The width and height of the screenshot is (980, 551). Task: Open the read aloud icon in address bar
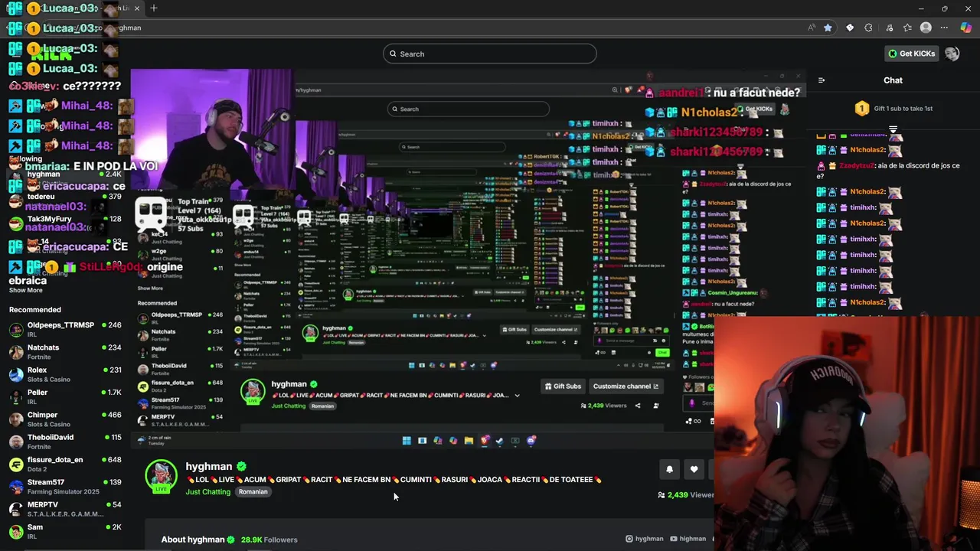pyautogui.click(x=812, y=28)
